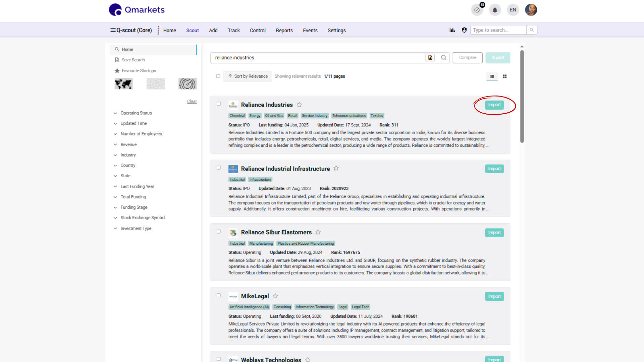Expand the Operating Status filter
This screenshot has width=644, height=362.
click(136, 113)
